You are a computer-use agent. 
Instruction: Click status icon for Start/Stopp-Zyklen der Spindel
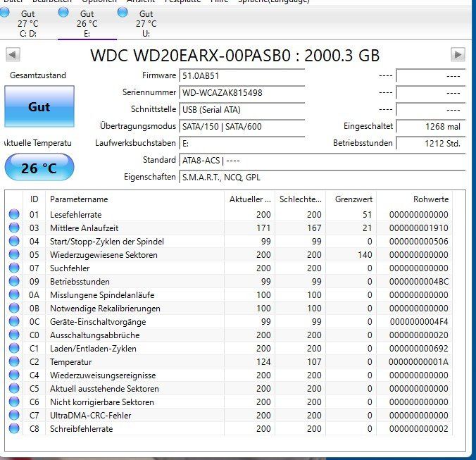point(14,241)
